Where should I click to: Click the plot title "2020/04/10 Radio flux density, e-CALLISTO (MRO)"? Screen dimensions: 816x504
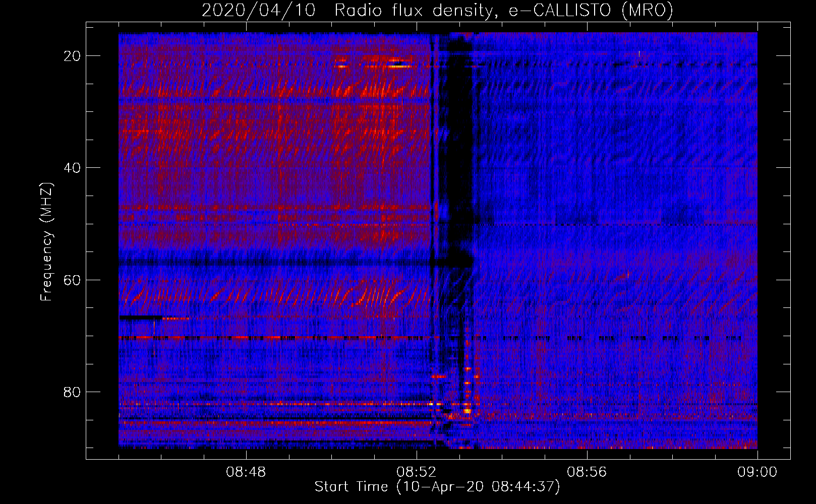point(437,11)
